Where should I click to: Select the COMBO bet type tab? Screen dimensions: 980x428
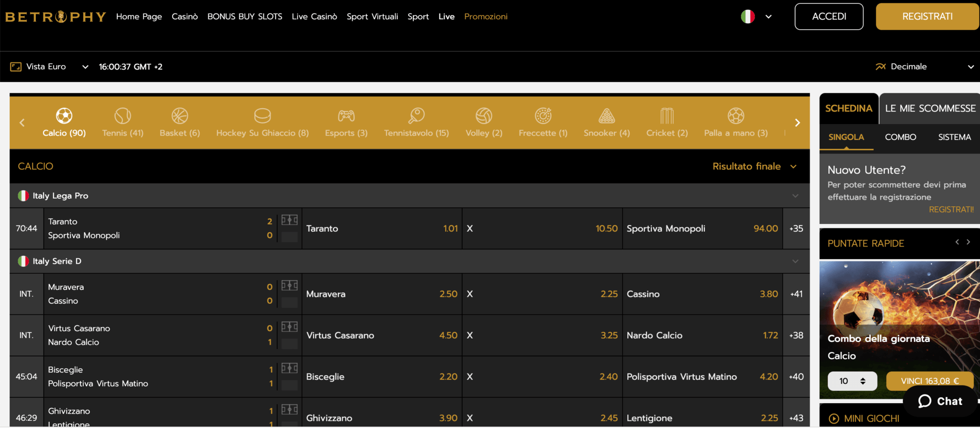(x=901, y=137)
